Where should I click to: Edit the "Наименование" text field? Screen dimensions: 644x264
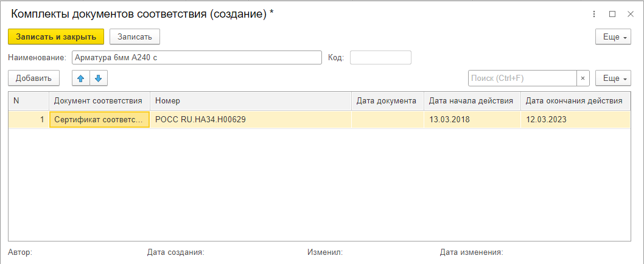pyautogui.click(x=196, y=58)
